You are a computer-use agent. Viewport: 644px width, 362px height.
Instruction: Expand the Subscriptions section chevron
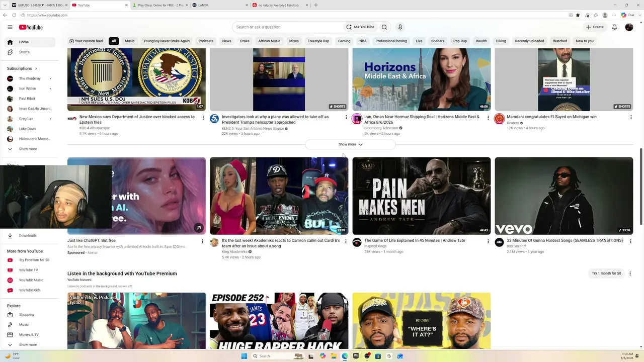tap(36, 68)
